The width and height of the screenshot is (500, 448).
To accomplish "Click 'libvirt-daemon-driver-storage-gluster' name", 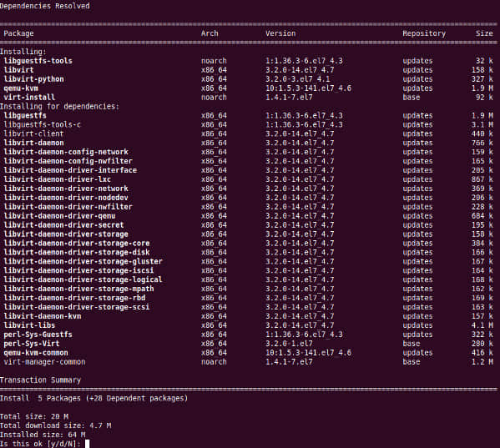I will coord(83,261).
